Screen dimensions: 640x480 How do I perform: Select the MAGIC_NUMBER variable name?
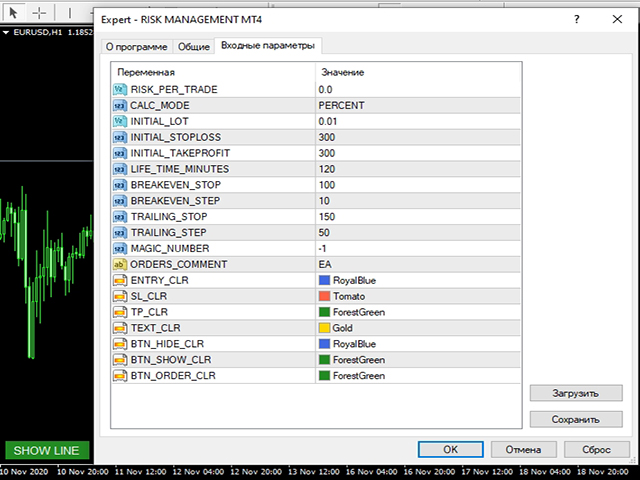pyautogui.click(x=170, y=249)
